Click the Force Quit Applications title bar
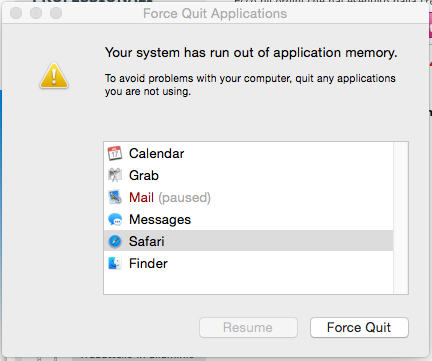432x361 pixels. tap(215, 13)
